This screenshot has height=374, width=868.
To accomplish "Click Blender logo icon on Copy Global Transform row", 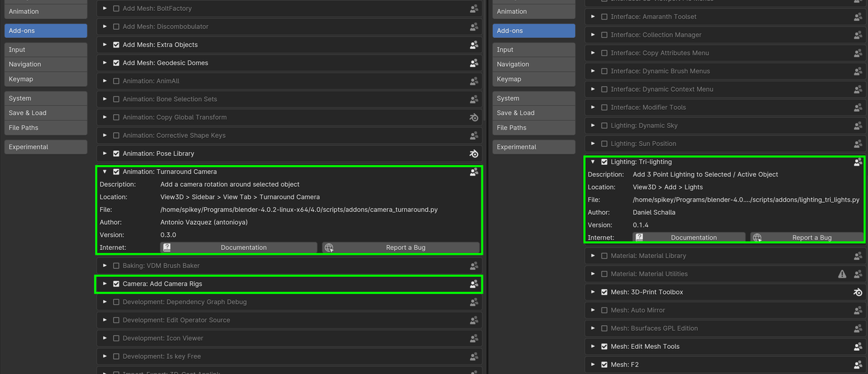I will point(474,117).
